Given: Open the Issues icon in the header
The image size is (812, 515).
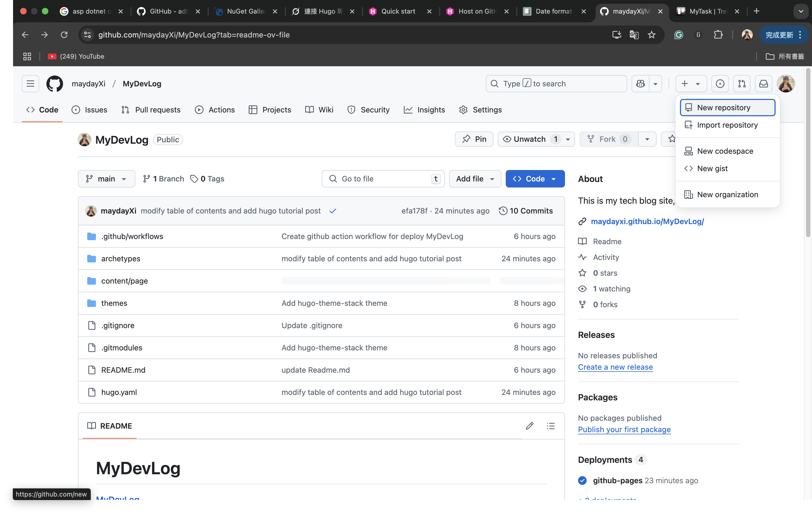Looking at the screenshot, I should click(x=720, y=84).
